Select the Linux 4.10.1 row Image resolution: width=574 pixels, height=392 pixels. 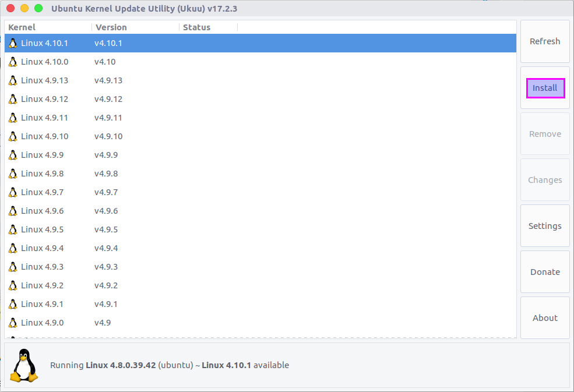[x=260, y=43]
